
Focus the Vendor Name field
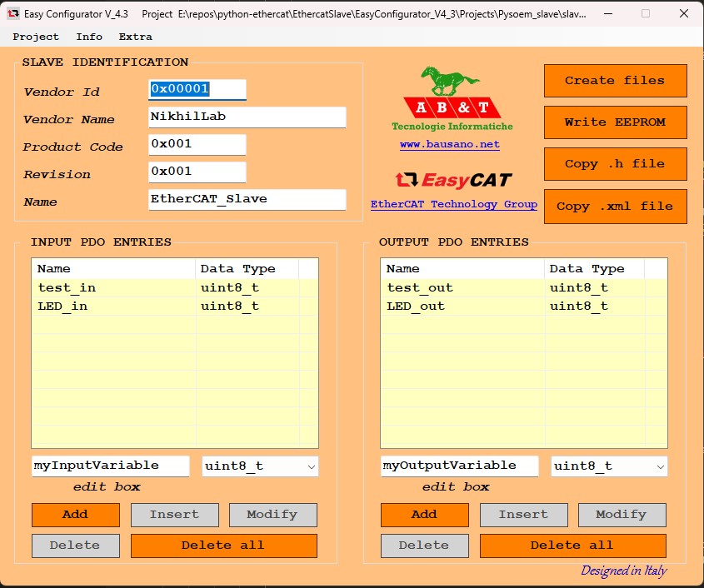(x=247, y=117)
